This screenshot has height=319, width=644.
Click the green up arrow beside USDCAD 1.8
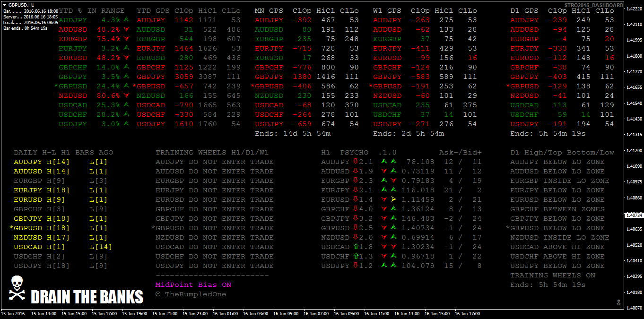(x=356, y=247)
